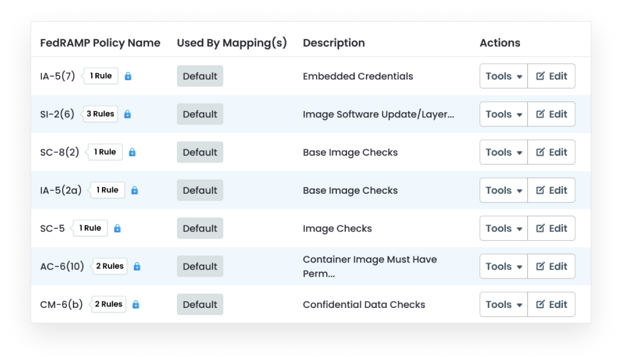
Task: Select policy name SC-5
Action: click(x=53, y=228)
